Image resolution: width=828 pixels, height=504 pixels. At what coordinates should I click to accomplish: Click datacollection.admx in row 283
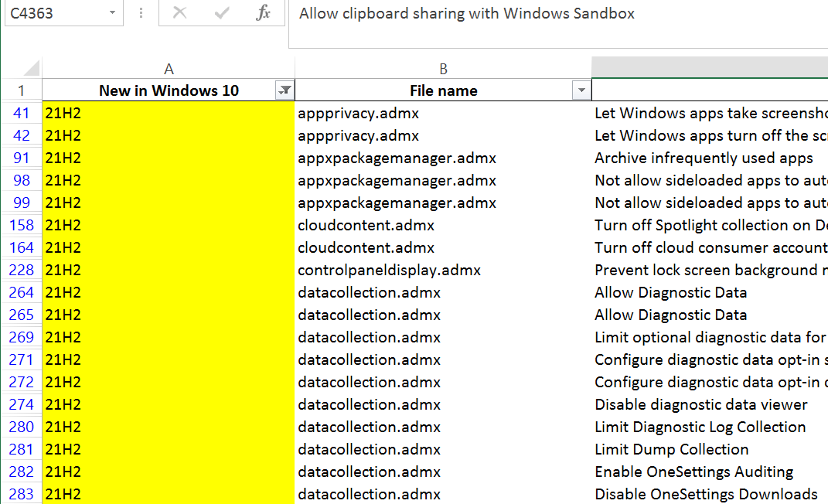tap(443, 494)
